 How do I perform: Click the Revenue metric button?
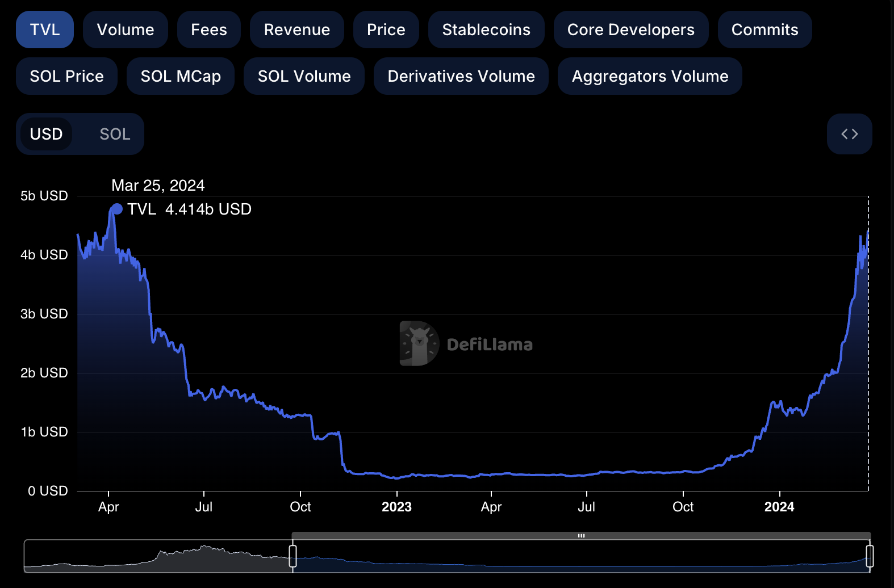296,30
